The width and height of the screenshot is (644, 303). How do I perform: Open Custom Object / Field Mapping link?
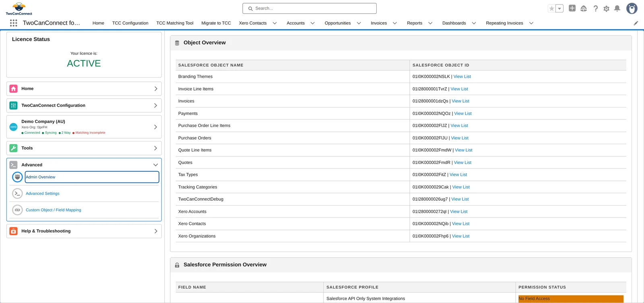54,210
